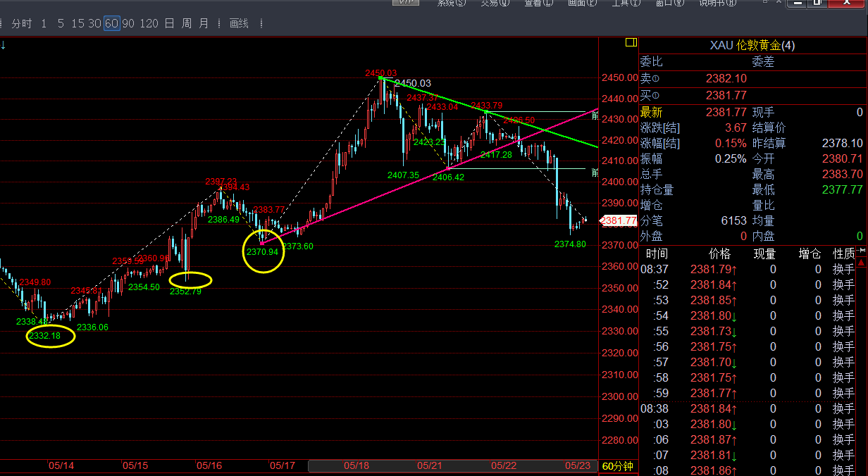Select the highlighted 60-minute timeframe

[111, 23]
